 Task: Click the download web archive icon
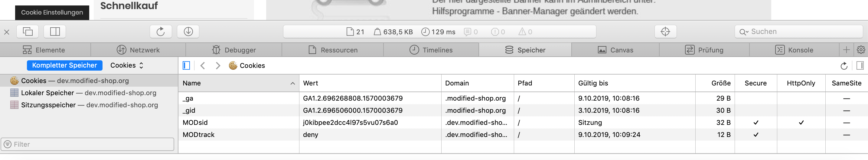tap(188, 32)
